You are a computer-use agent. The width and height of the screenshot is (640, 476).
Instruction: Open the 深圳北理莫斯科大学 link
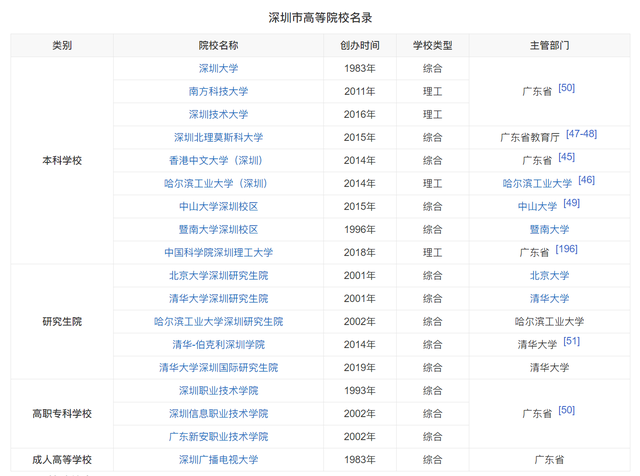[218, 138]
